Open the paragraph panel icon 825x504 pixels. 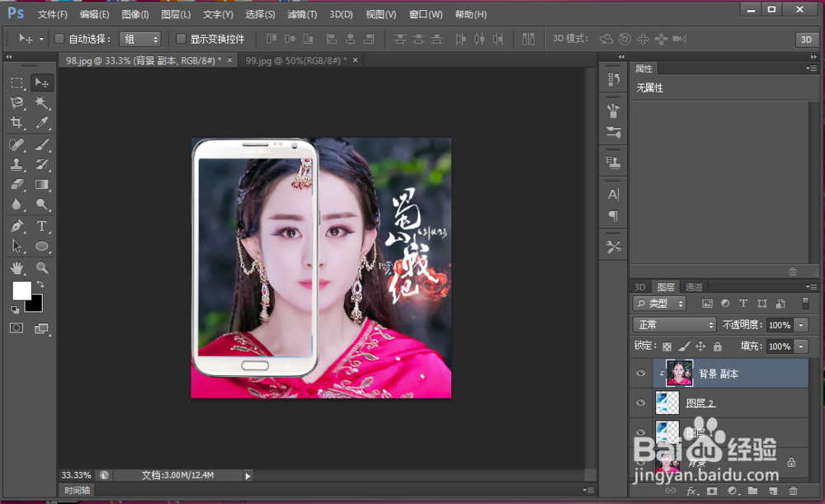[613, 215]
